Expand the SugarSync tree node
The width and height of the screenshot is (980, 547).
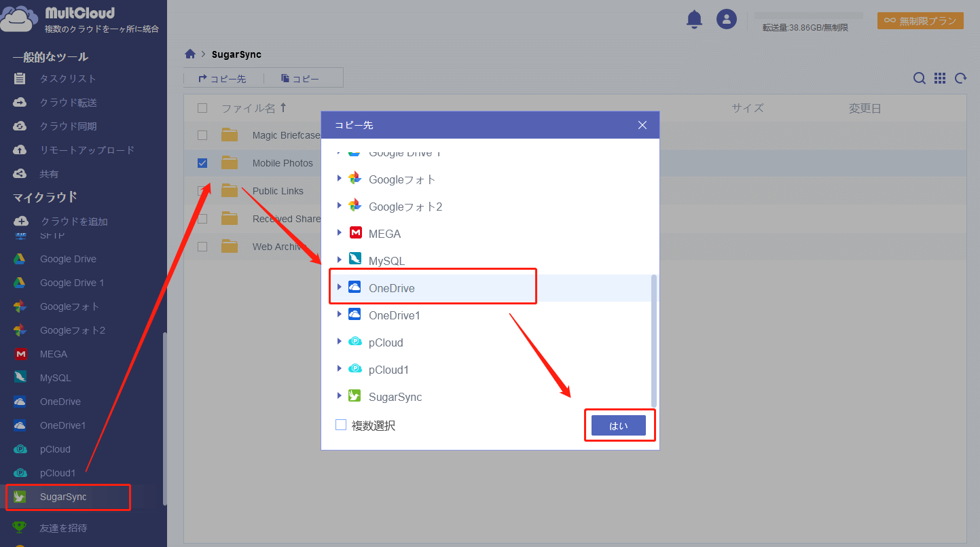[340, 396]
